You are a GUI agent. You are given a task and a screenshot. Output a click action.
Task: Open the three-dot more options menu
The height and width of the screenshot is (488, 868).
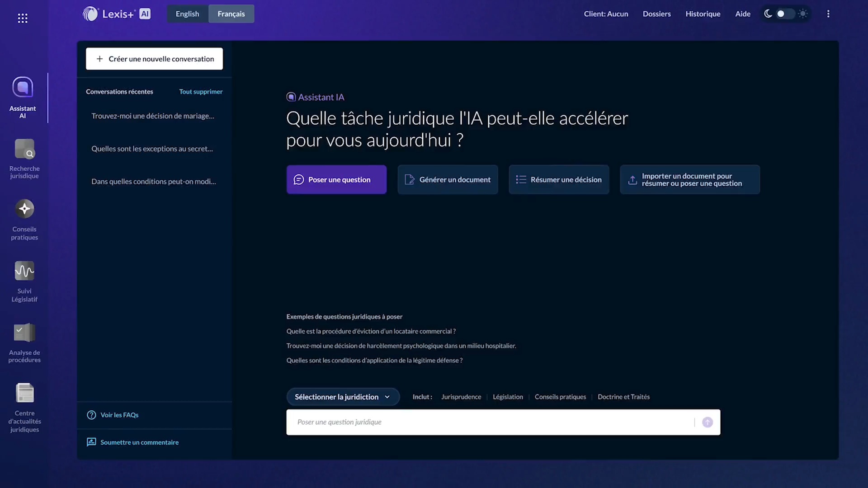click(828, 14)
